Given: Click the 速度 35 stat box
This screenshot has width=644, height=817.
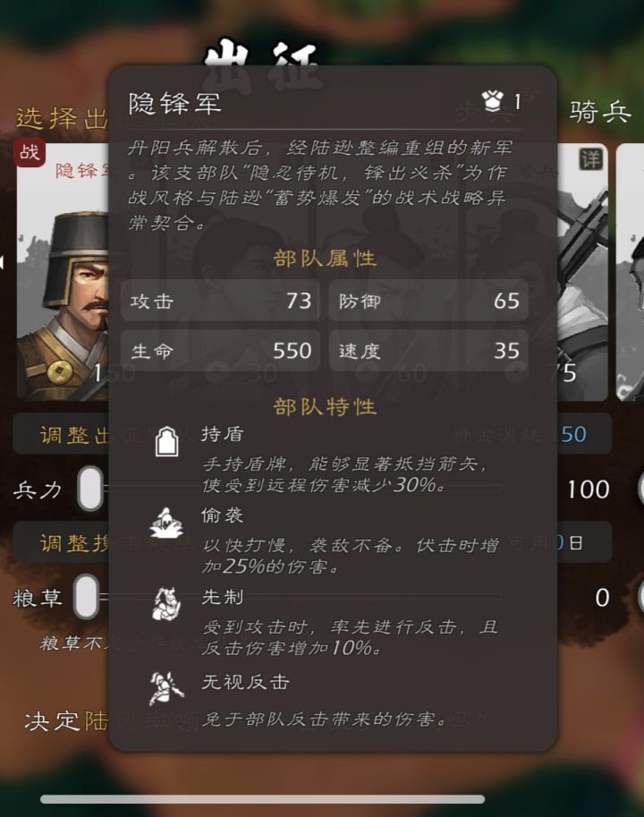Looking at the screenshot, I should point(428,350).
